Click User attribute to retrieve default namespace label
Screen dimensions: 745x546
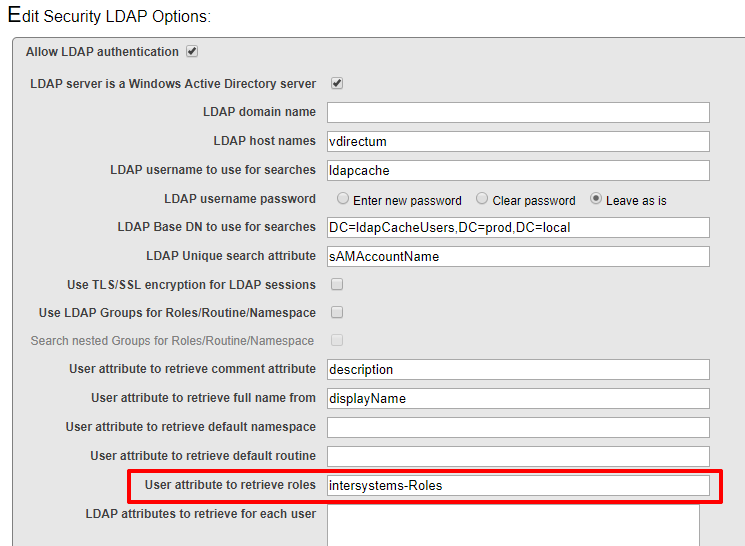click(x=191, y=427)
